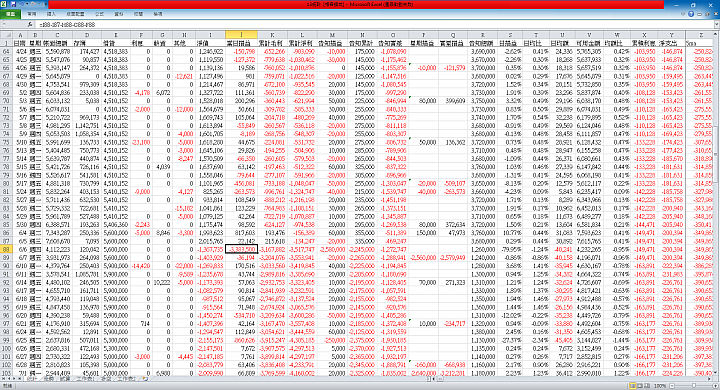720x390 pixels.
Task: Switch to the 常用 Home ribbon tab
Action: [32, 14]
